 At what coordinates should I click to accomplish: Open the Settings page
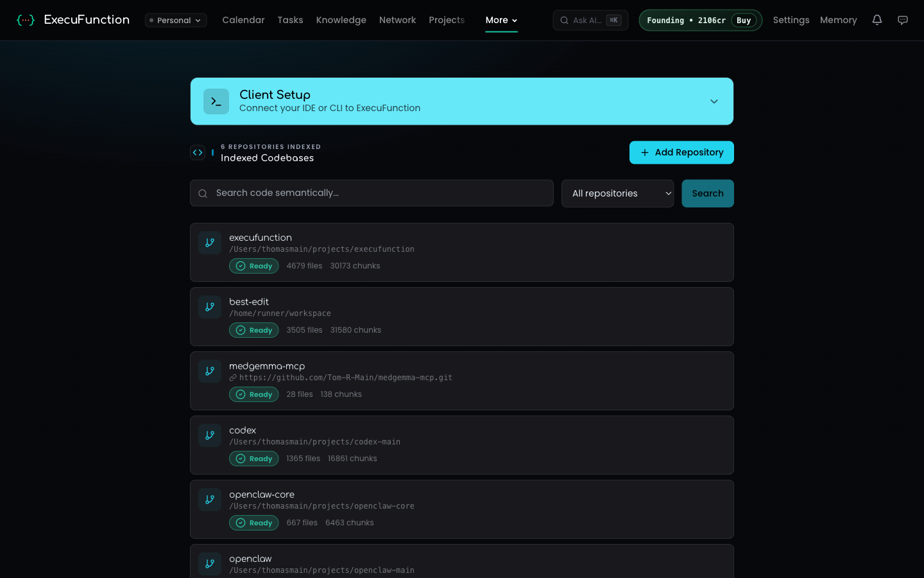(x=791, y=20)
